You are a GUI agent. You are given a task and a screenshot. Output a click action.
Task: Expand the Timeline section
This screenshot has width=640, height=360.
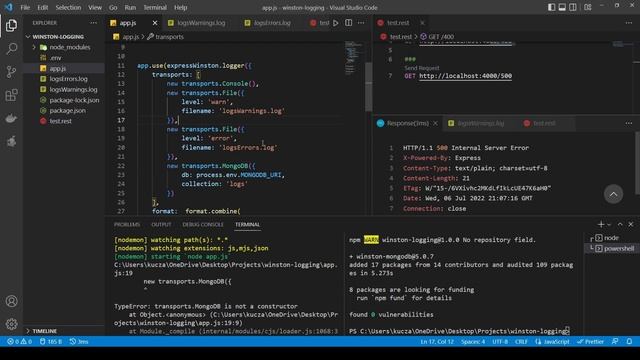[64, 331]
